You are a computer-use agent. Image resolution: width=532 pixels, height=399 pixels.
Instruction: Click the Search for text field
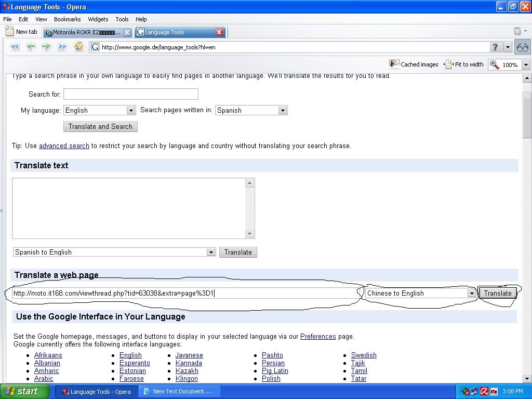point(131,94)
